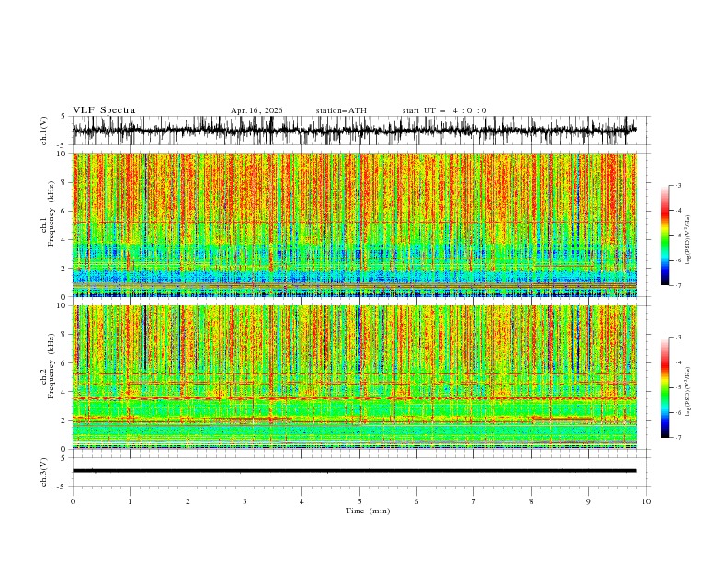Viewport: 728px width, 563px height.
Task: Click the "VLF Spectra" title text
Action: (x=104, y=110)
